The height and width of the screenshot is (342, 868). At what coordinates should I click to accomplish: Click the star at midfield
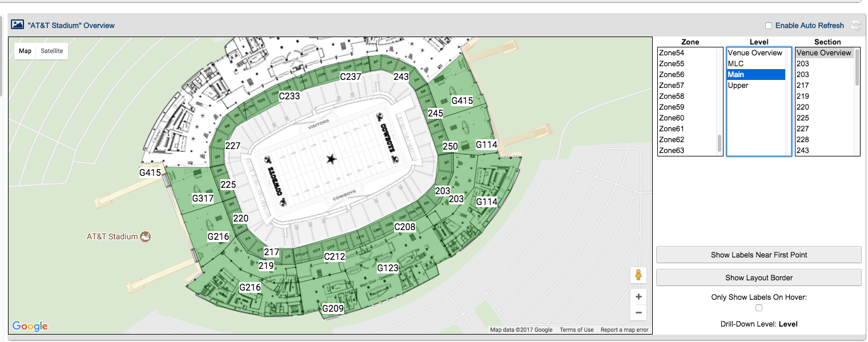pyautogui.click(x=330, y=159)
